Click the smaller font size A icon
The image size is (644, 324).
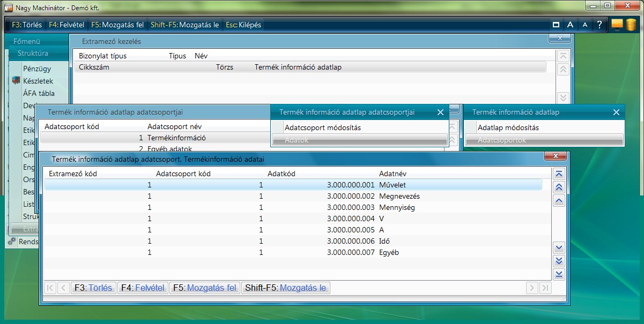[585, 25]
